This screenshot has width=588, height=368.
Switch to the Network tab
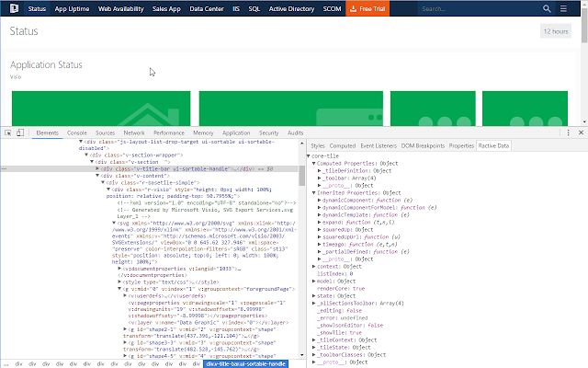[134, 132]
